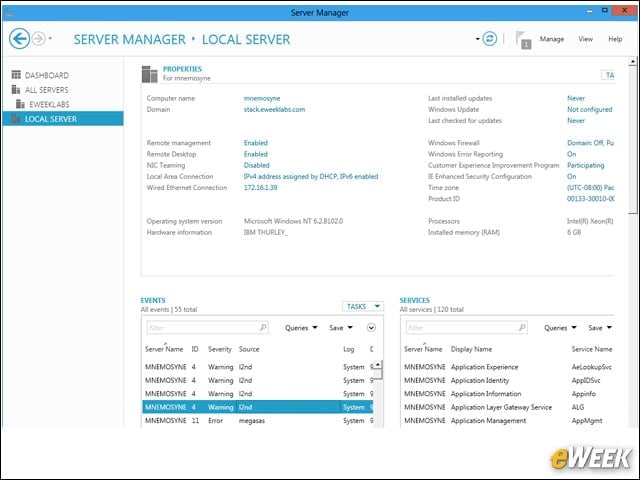The height and width of the screenshot is (480, 640).
Task: Click NIC Teaming Disabled link
Action: [256, 165]
